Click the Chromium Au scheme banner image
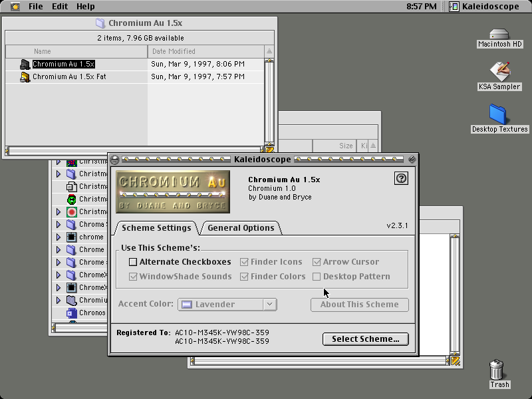532x399 pixels. [x=173, y=192]
